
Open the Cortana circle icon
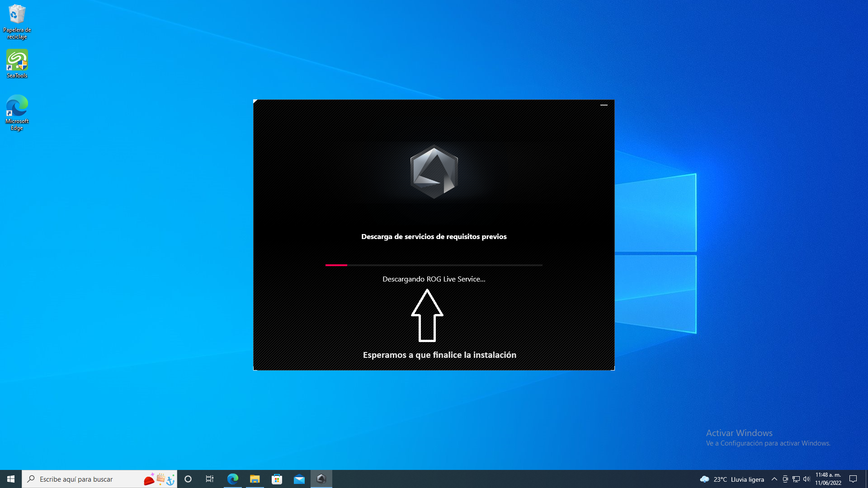click(188, 479)
